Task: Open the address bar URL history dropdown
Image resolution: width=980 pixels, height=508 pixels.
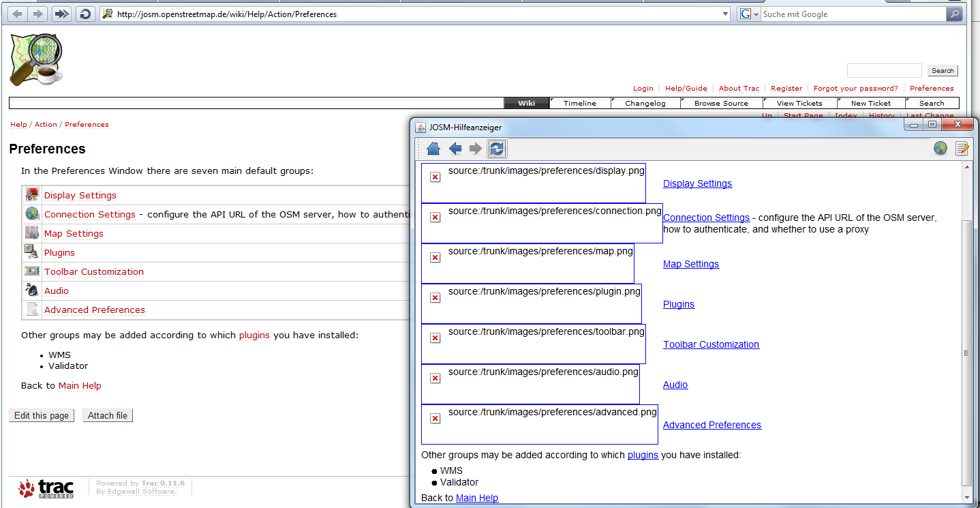Action: tap(725, 14)
